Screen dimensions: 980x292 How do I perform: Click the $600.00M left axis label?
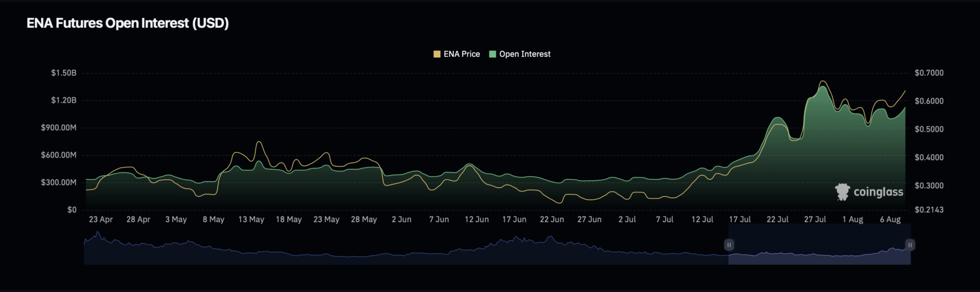pyautogui.click(x=59, y=155)
